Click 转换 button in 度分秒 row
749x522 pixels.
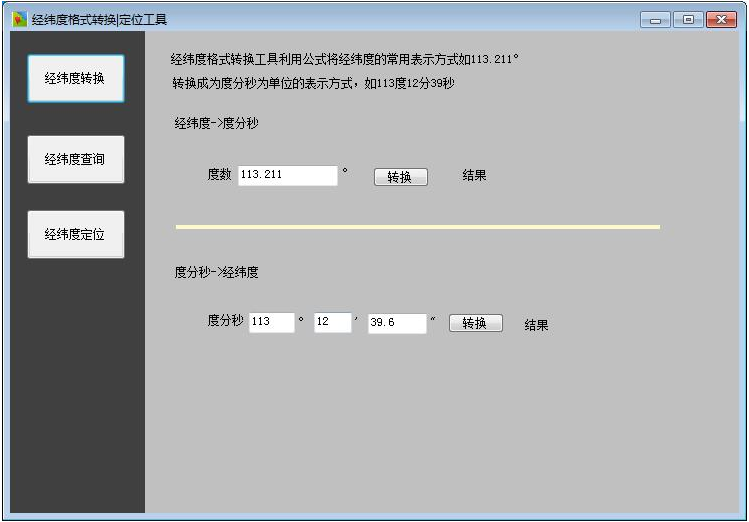(x=475, y=323)
